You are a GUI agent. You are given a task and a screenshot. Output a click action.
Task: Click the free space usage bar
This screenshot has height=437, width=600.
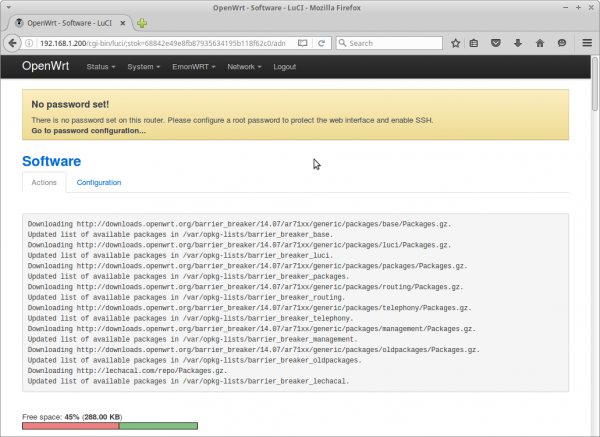[x=110, y=426]
